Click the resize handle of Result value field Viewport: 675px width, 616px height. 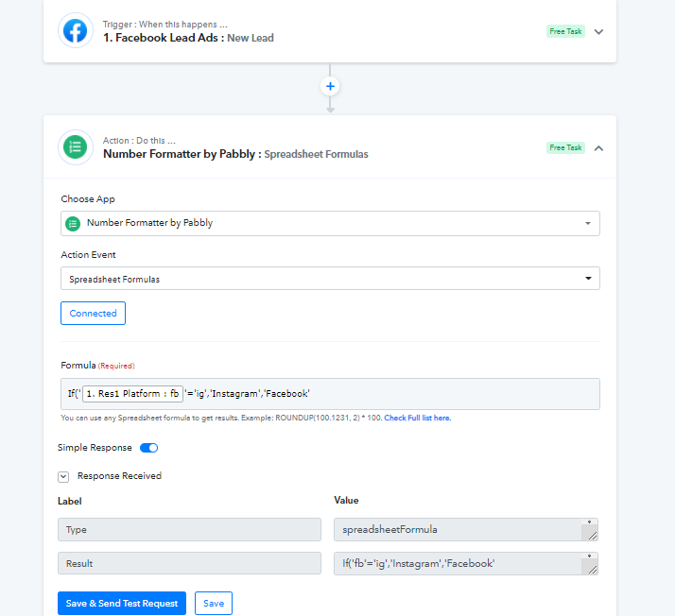[x=593, y=570]
